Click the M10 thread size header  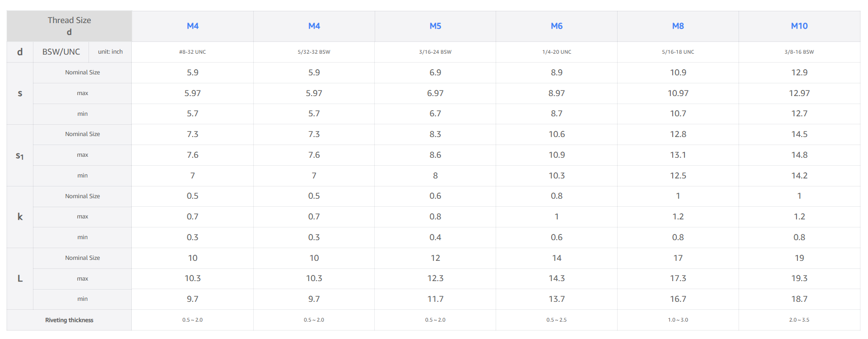click(x=799, y=26)
